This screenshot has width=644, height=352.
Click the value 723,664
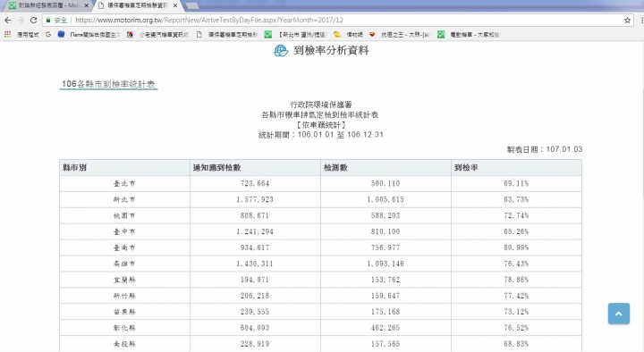[x=255, y=183]
